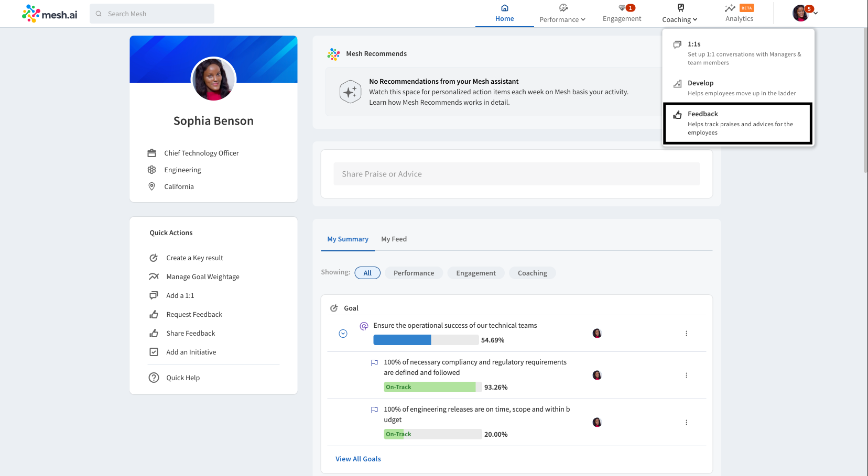Click the 1:1s chat icon in Coaching menu
Image resolution: width=868 pixels, height=476 pixels.
tap(677, 45)
